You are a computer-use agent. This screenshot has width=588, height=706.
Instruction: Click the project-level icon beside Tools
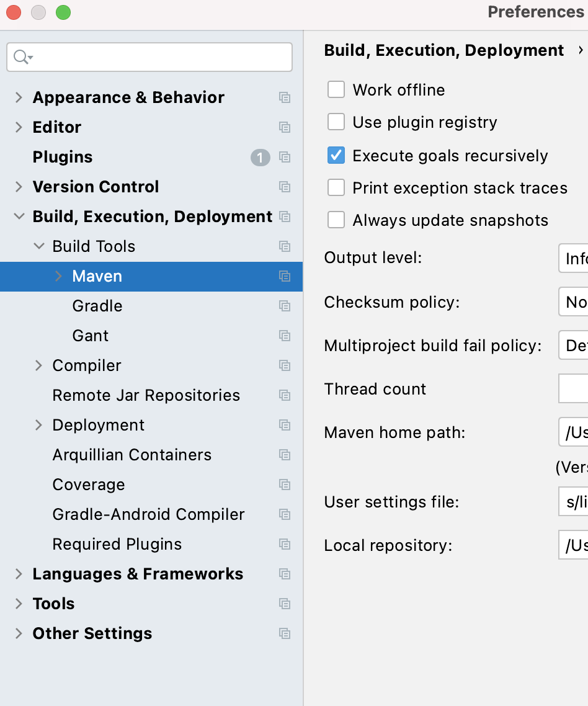[x=285, y=604]
